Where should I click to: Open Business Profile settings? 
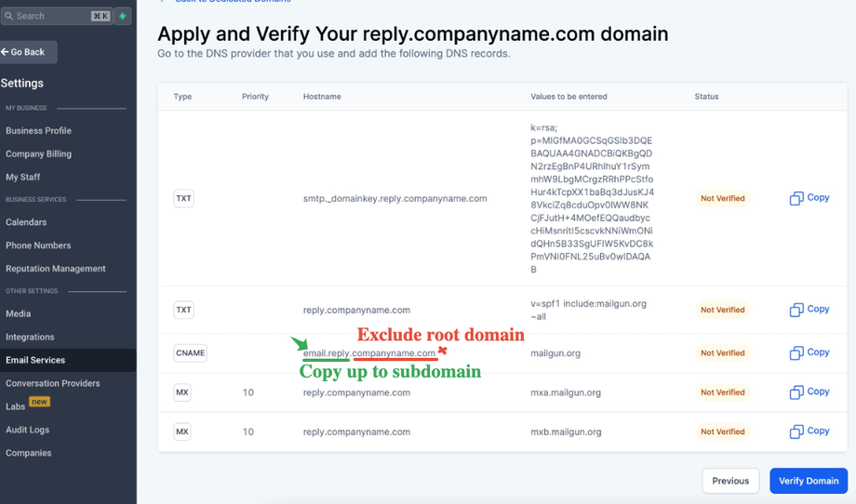38,131
